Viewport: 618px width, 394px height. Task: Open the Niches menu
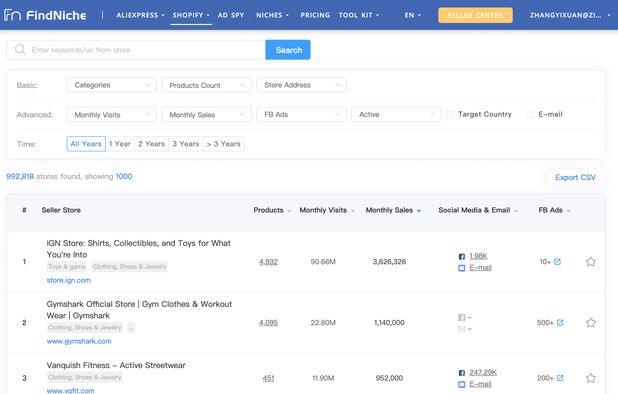pos(272,15)
